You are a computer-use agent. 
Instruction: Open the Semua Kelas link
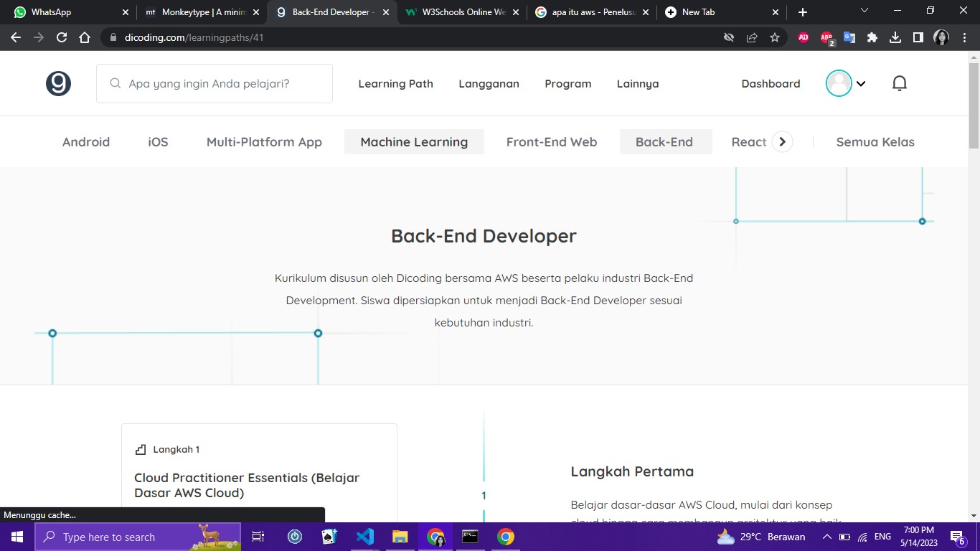click(875, 141)
